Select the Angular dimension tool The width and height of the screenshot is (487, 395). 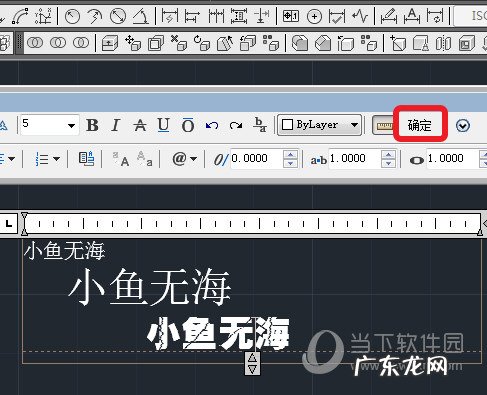[x=141, y=16]
